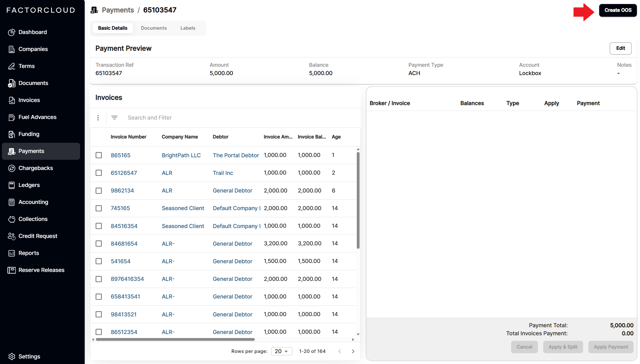Click the horizontal invoices scrollbar
The image size is (640, 364).
tap(175, 340)
